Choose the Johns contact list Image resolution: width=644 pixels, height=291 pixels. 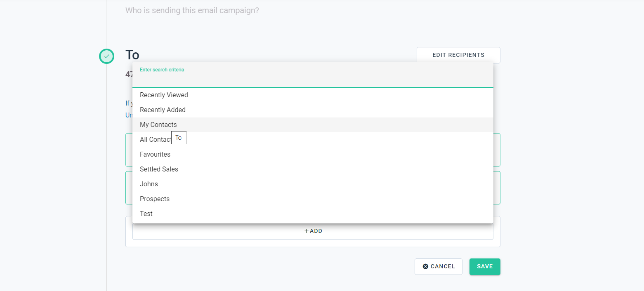313,184
